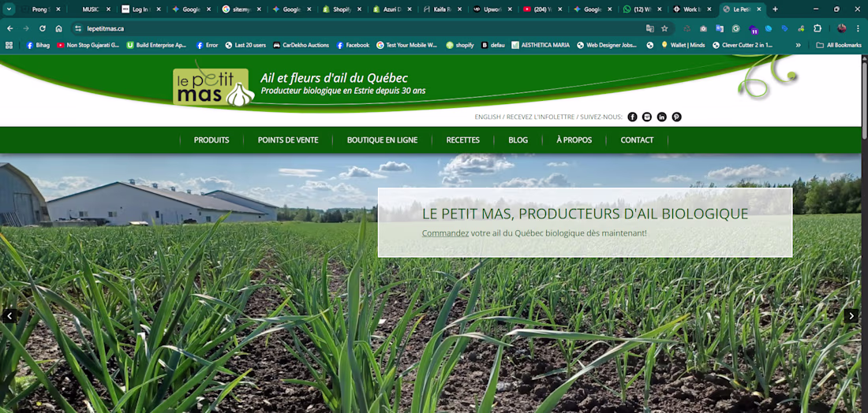Open the All Bookmarks folder
Image resolution: width=868 pixels, height=413 pixels.
point(839,46)
